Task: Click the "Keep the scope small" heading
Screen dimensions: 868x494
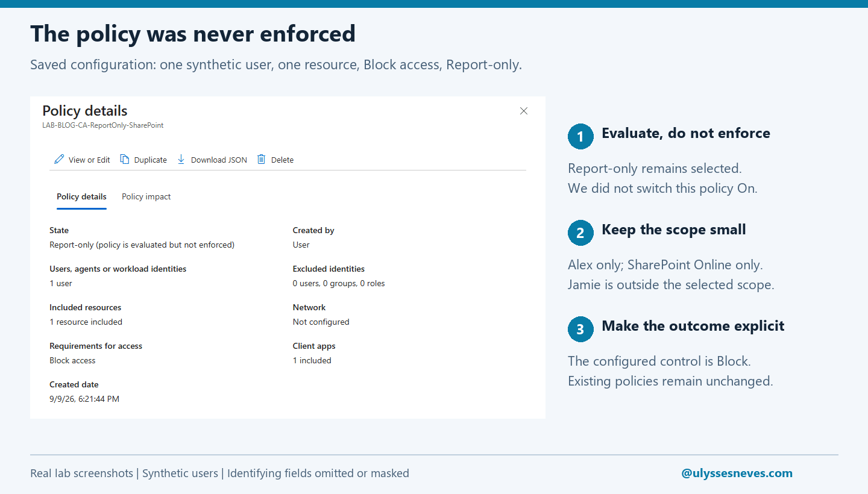Action: (674, 230)
